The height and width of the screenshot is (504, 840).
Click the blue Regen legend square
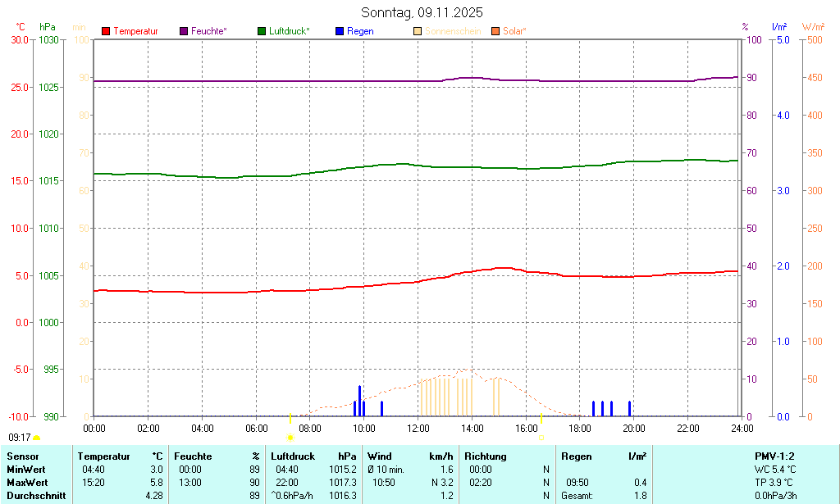tap(340, 31)
